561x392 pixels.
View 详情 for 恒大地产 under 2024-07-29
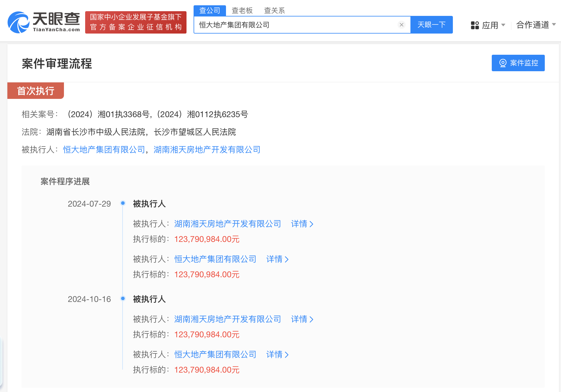[277, 259]
